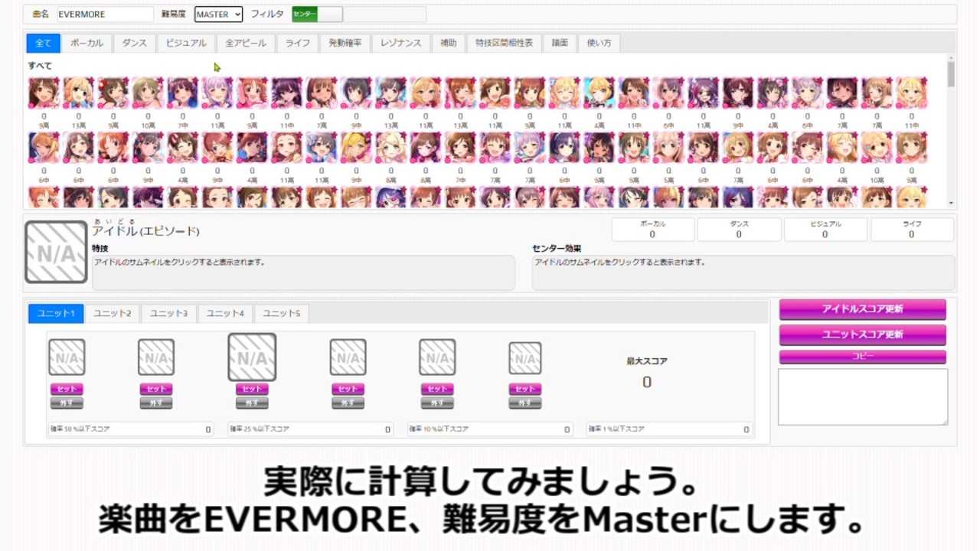Open the 特技区間相性表 tab
The height and width of the screenshot is (551, 980).
504,43
